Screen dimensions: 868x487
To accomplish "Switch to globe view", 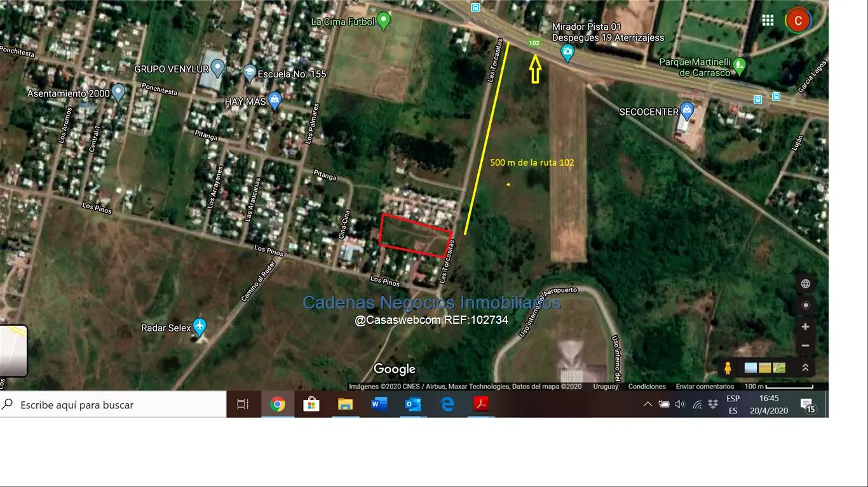I will pyautogui.click(x=805, y=284).
